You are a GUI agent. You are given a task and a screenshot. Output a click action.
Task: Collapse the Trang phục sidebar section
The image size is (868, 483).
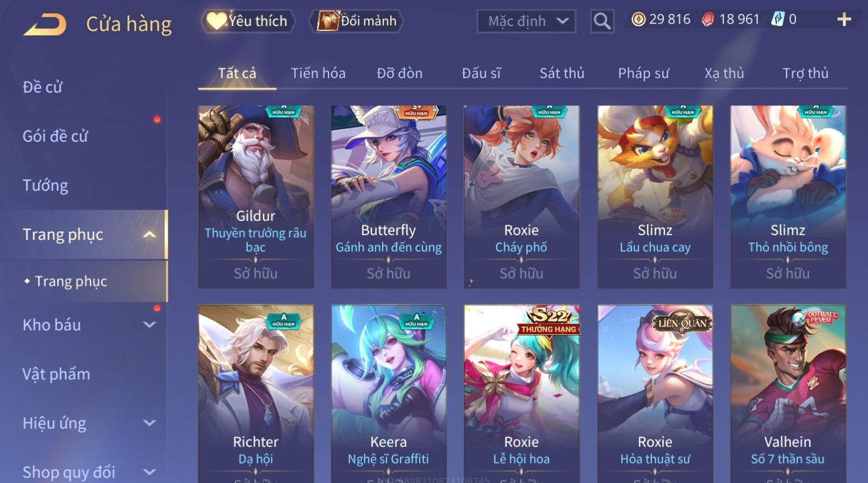(149, 235)
